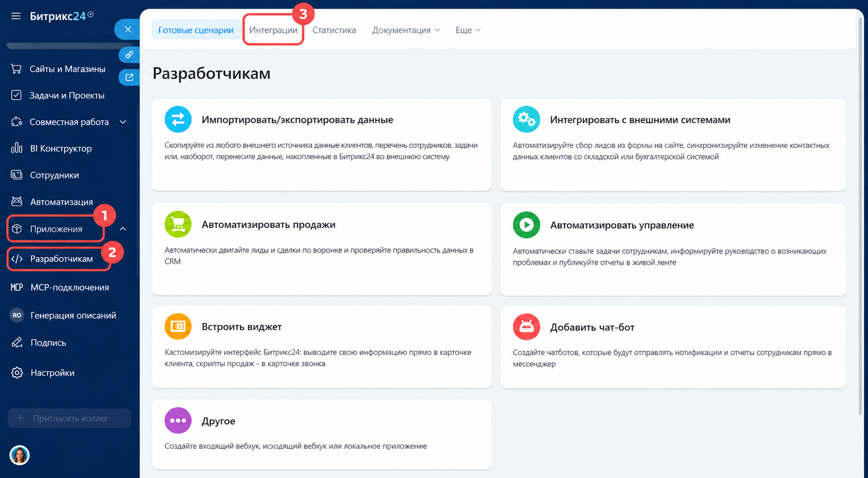This screenshot has width=868, height=478.
Task: Open the Документация dropdown
Action: (x=406, y=30)
